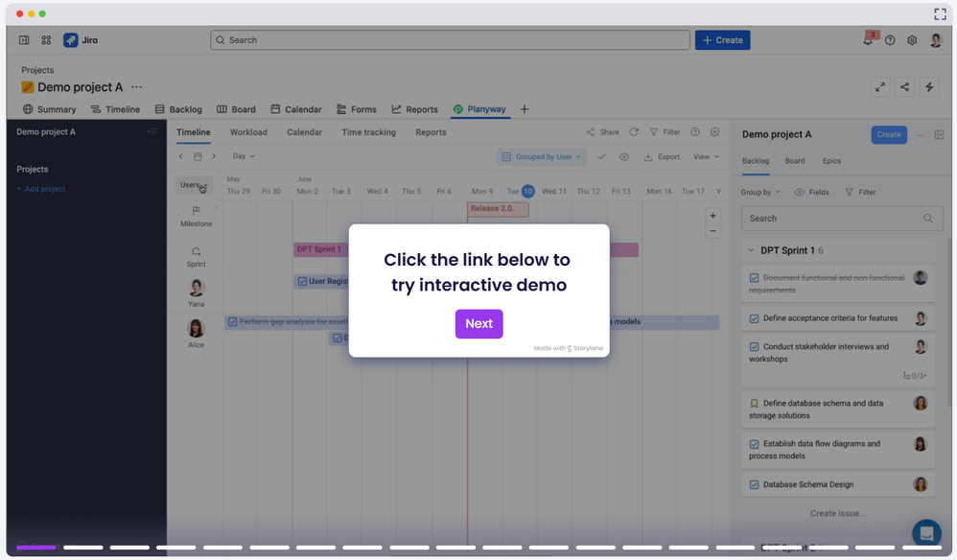Collapse the Planyway left sidebar

pos(152,131)
